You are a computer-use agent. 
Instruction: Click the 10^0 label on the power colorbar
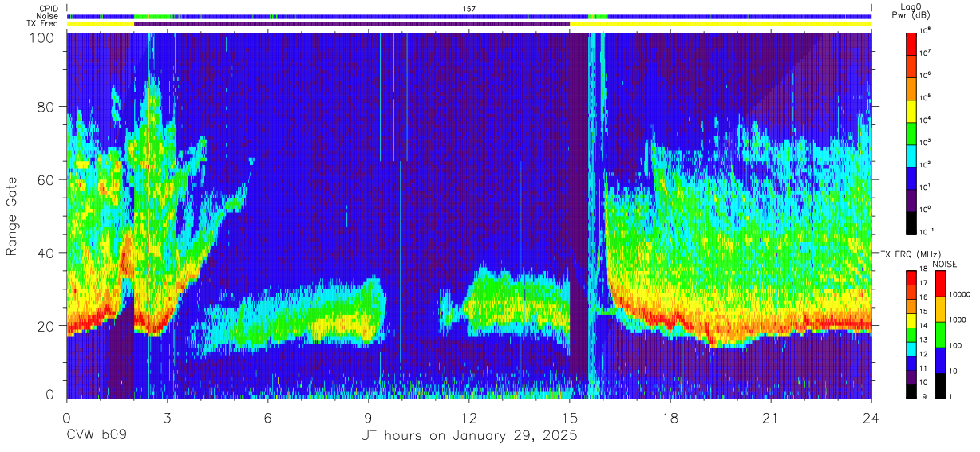coord(926,209)
